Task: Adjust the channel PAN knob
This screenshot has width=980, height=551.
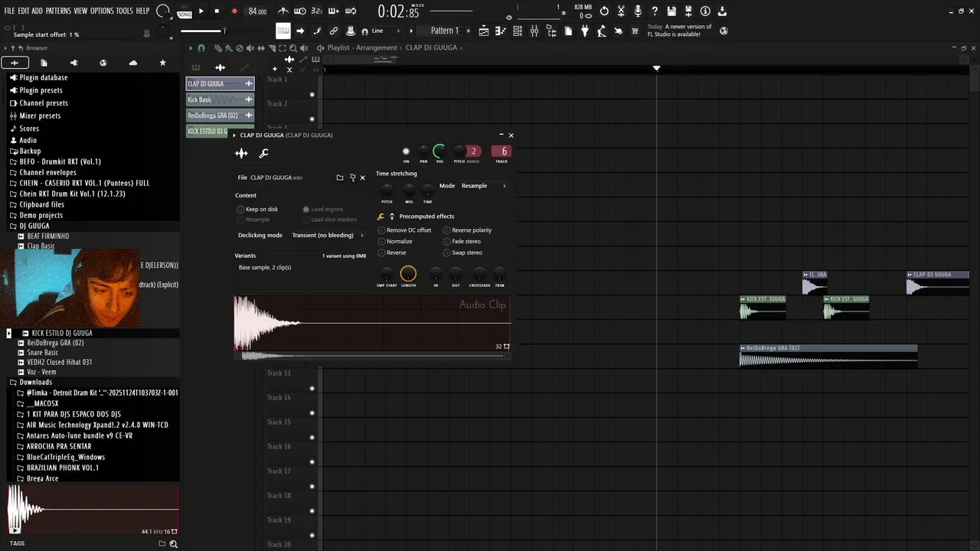Action: [x=423, y=152]
